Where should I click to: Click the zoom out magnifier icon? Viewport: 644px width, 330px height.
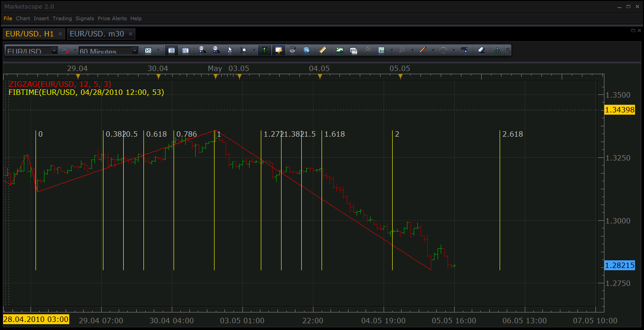[x=216, y=50]
